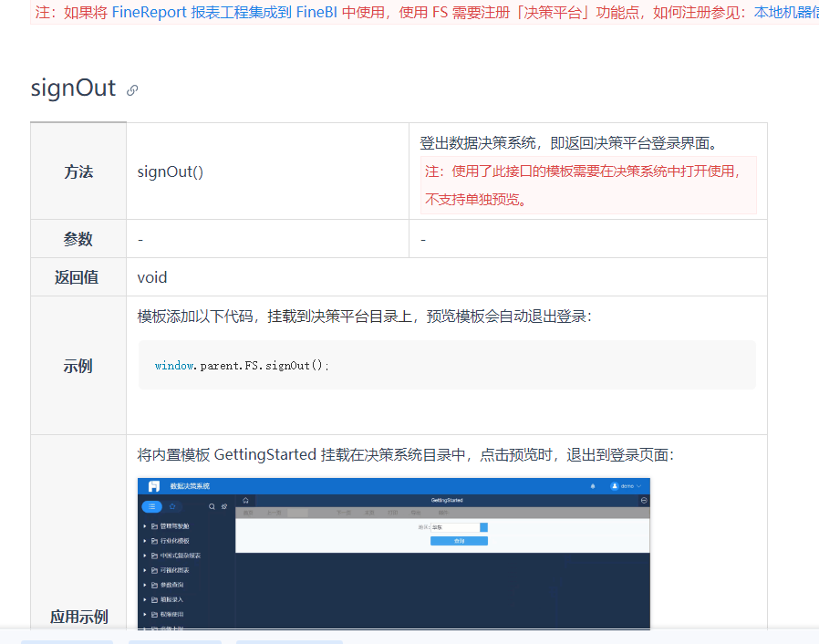Open the 地区 dropdown arrow button
This screenshot has width=819, height=644.
[x=483, y=527]
